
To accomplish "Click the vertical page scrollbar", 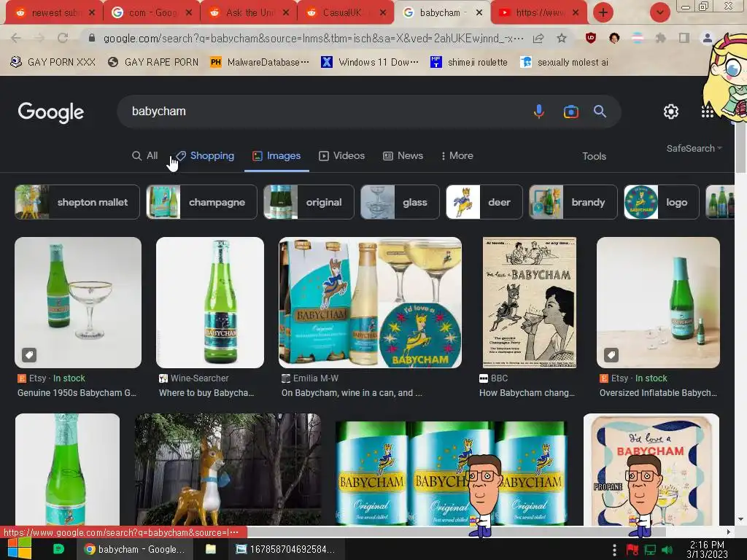I will coord(740,149).
